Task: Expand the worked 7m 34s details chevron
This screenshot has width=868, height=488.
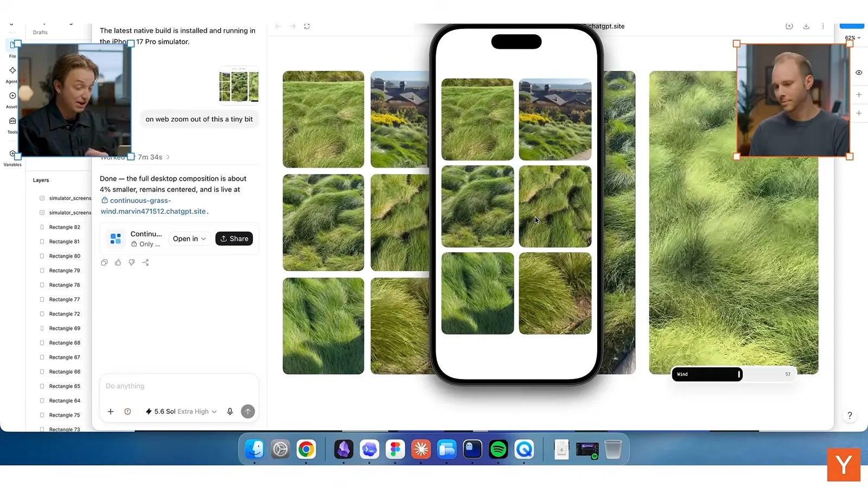Action: (x=168, y=157)
